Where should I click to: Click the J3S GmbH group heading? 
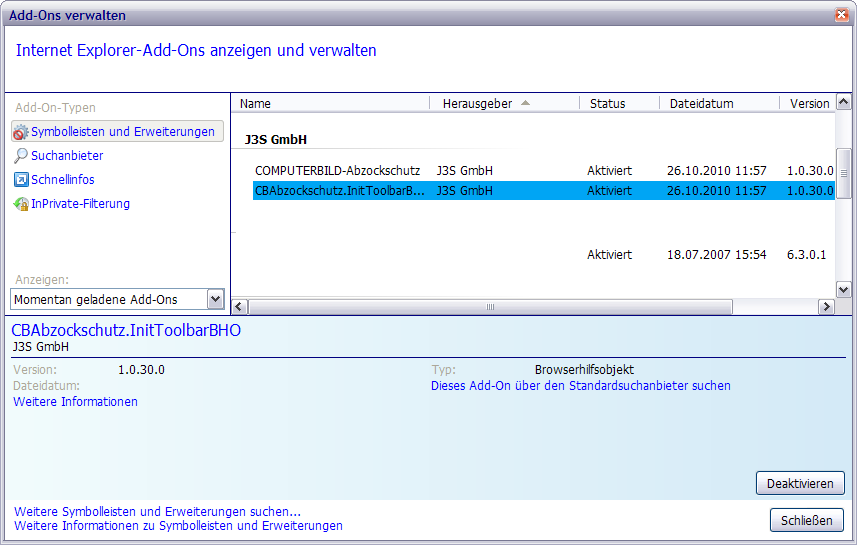tap(276, 140)
